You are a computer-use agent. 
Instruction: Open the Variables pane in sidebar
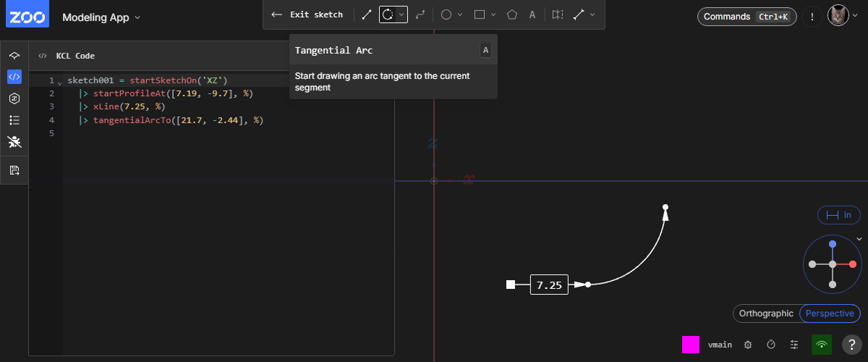click(14, 98)
